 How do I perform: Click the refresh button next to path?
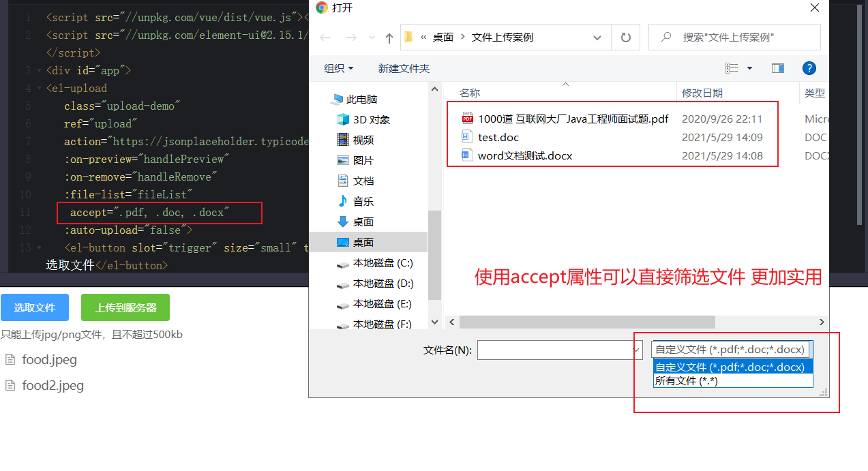(x=625, y=37)
